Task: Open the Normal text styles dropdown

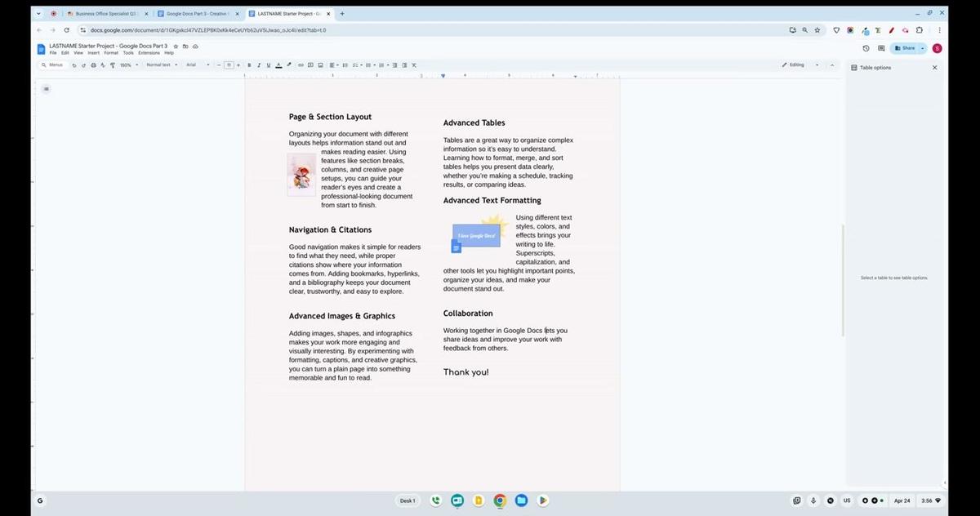Action: point(160,64)
